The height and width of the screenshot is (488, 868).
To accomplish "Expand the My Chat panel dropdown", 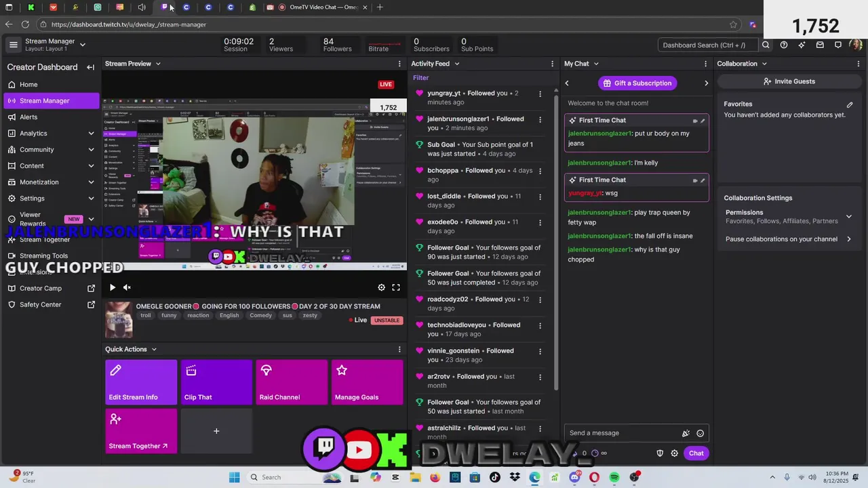I will pos(596,64).
